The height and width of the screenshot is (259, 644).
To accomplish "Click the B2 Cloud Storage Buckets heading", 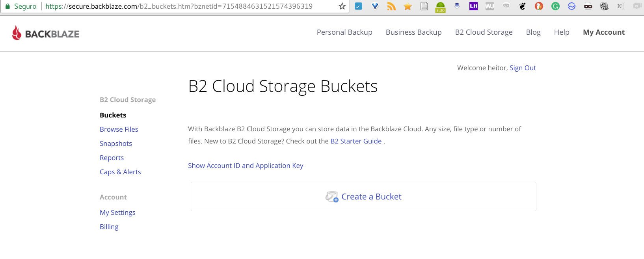I will tap(283, 86).
